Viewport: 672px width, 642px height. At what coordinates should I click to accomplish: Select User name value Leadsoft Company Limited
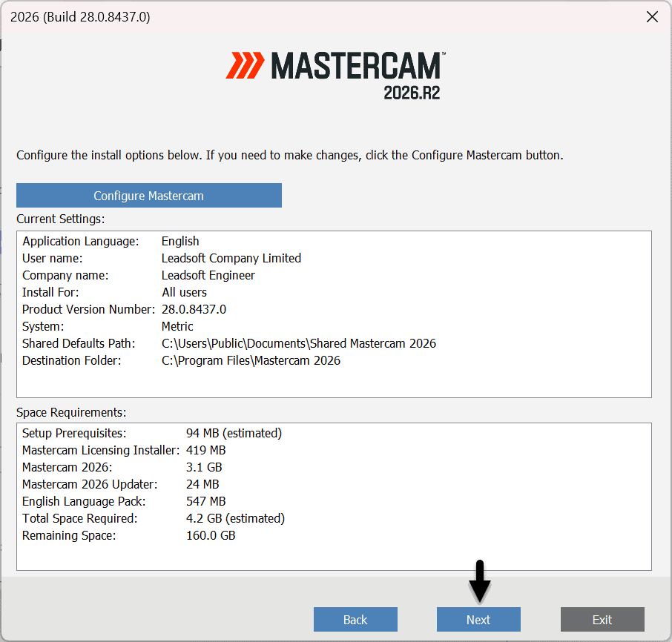click(x=231, y=258)
